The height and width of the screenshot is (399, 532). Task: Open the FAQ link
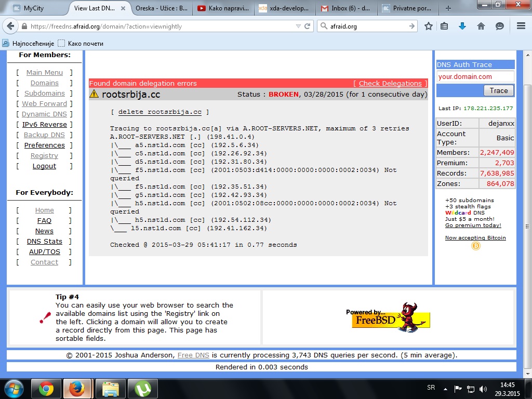point(45,220)
